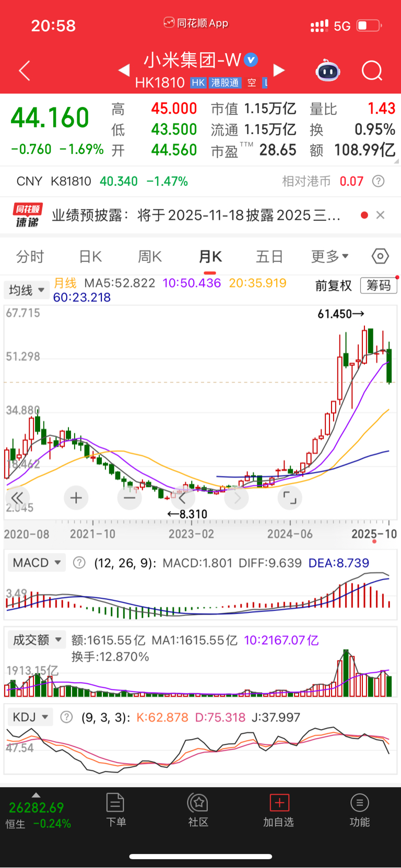Tap the 60:23.218 moving average value
Viewport: 401px width, 868px height.
click(82, 298)
